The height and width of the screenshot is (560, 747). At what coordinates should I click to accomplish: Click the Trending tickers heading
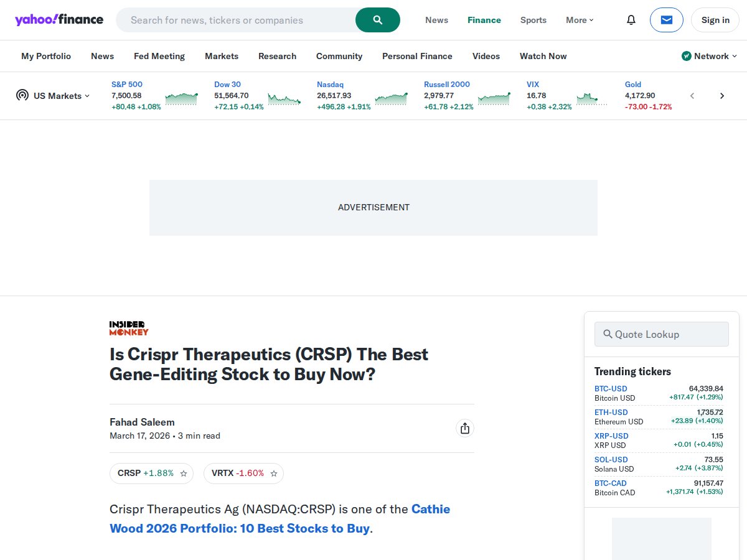(632, 371)
